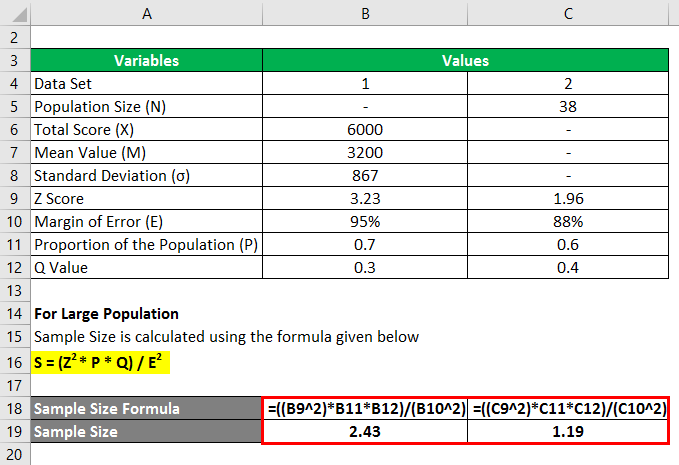
Task: Click the Sample Size result 1.19
Action: pos(568,432)
